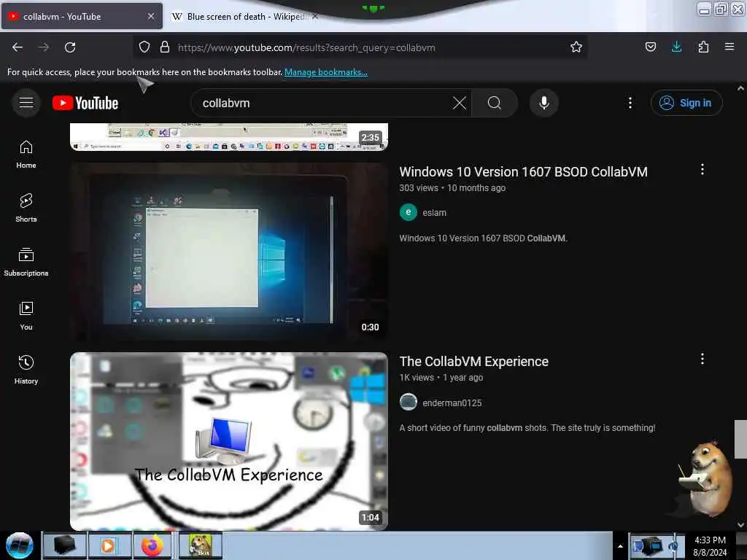Click the scrollbar down arrow

pos(740,525)
